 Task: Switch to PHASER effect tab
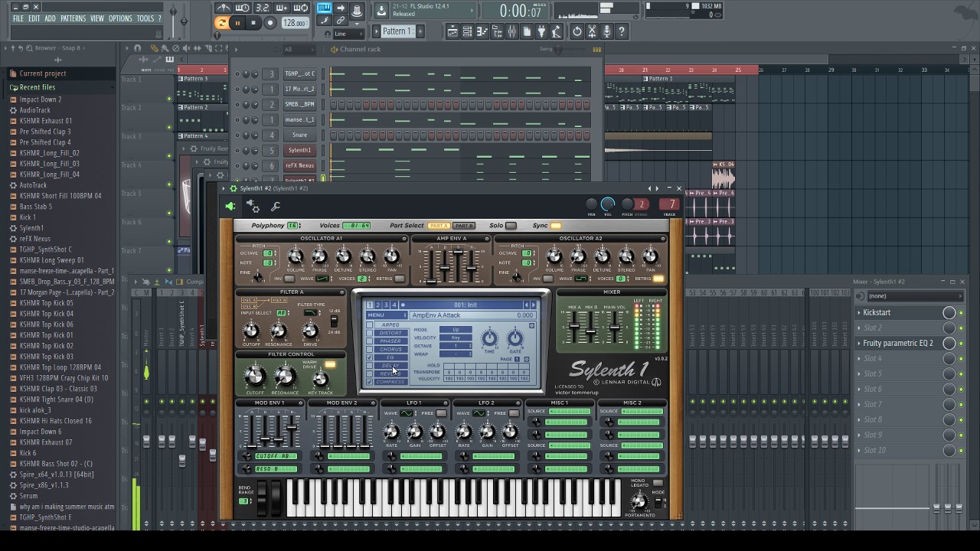[x=390, y=341]
